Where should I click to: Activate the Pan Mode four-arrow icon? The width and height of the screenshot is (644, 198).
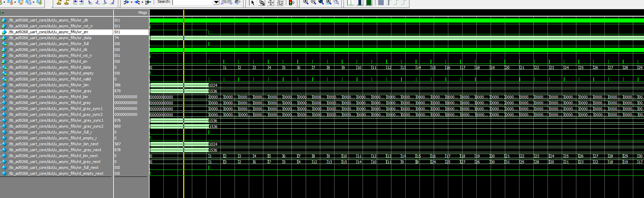point(271,2)
